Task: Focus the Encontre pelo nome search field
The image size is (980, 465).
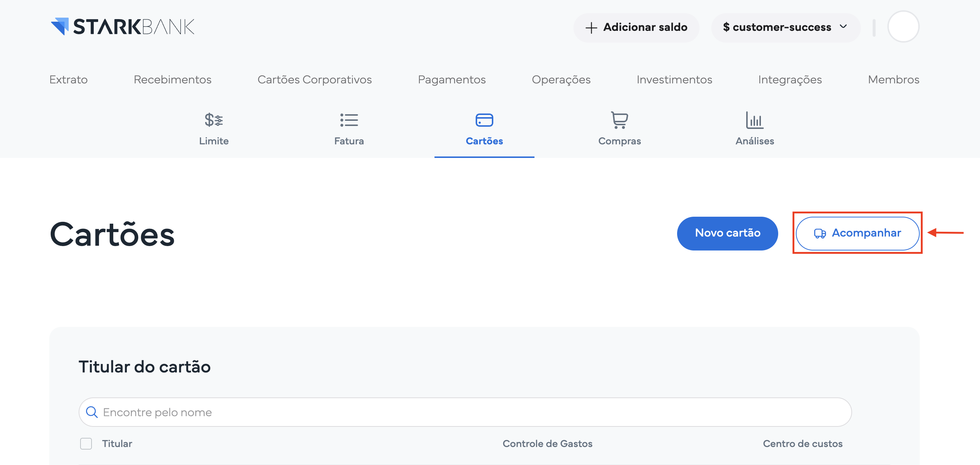Action: [465, 412]
